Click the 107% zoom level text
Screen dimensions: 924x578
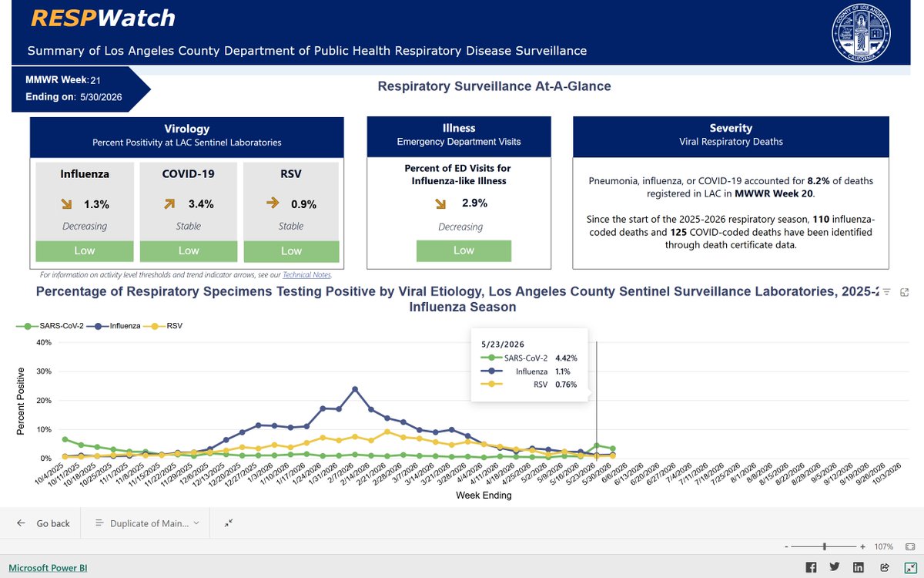click(x=883, y=546)
